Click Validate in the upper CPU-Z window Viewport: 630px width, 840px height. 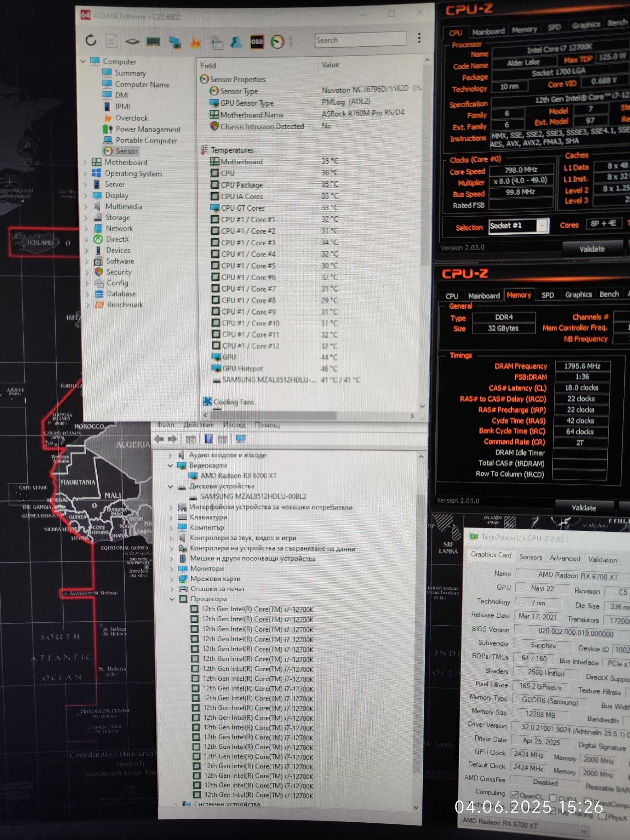593,249
